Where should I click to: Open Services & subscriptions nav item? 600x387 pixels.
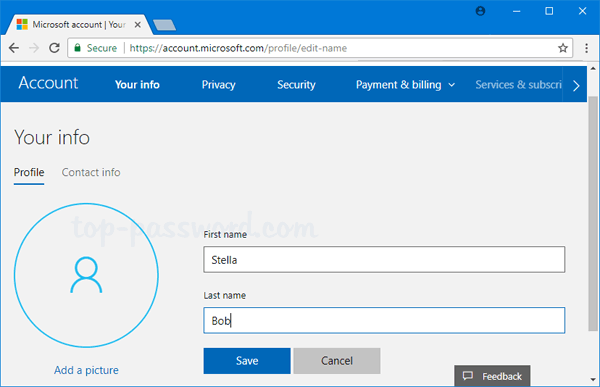pyautogui.click(x=518, y=85)
